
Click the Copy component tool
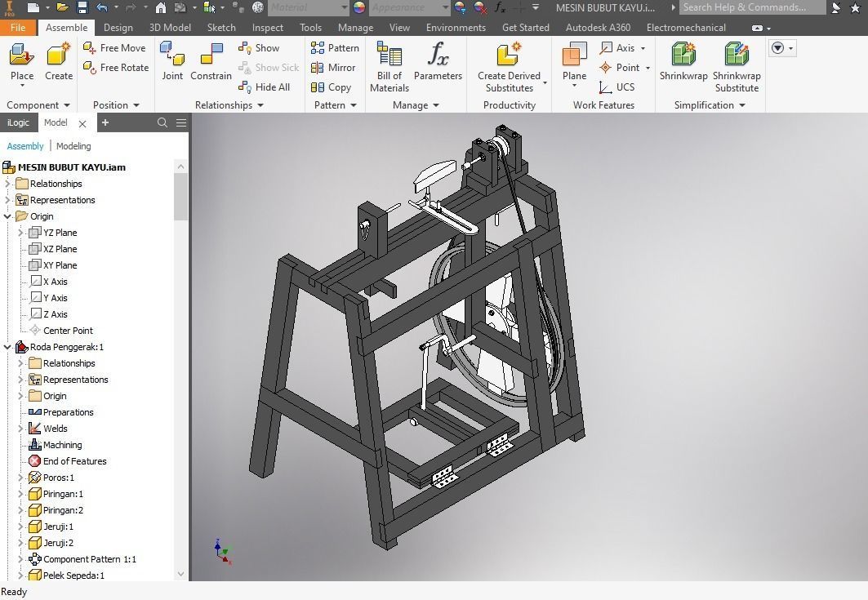pos(331,87)
